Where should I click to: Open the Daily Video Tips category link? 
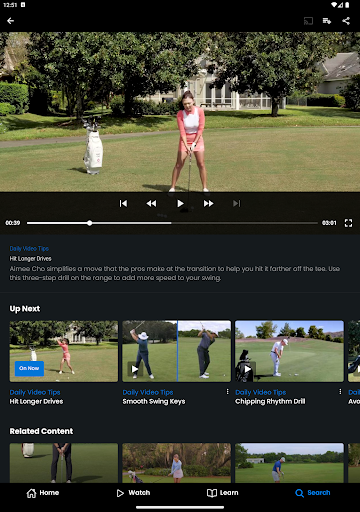29,248
